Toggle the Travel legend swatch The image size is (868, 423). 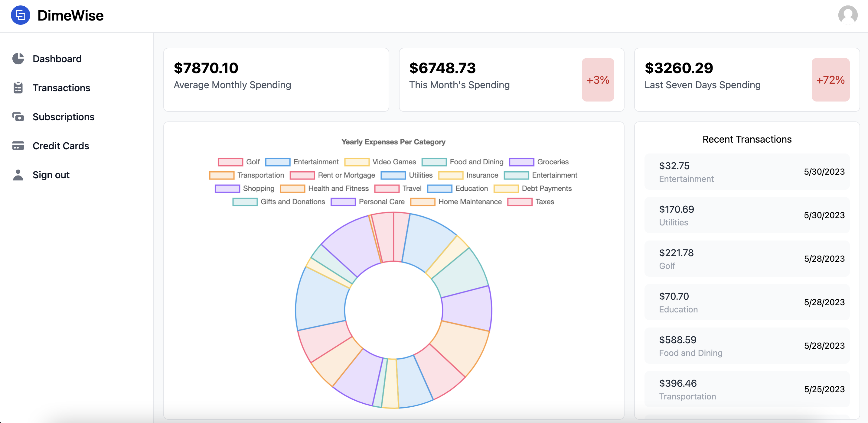pos(387,189)
